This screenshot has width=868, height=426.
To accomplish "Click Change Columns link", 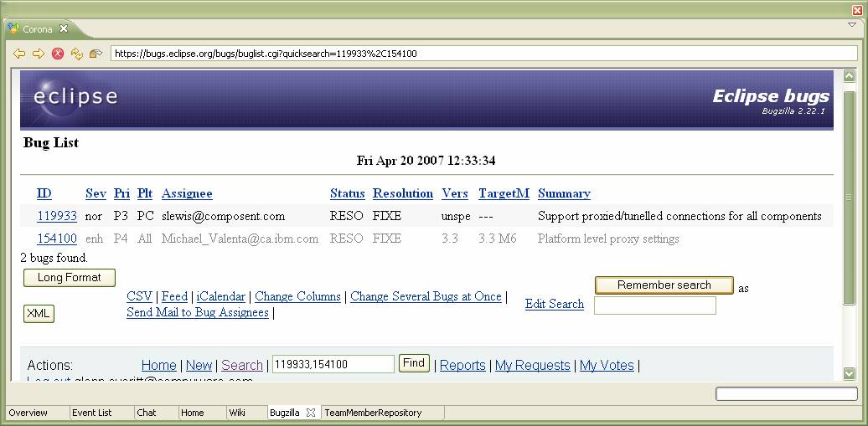I will point(297,296).
